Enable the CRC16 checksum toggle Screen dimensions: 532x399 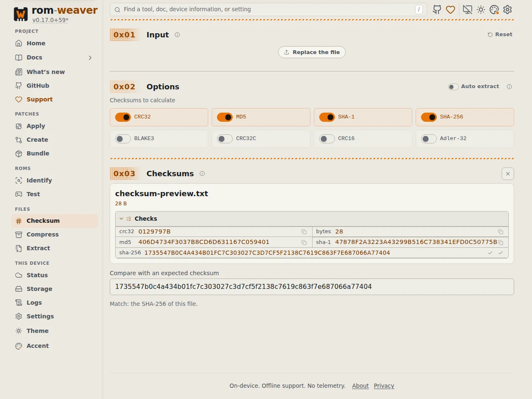tap(327, 139)
